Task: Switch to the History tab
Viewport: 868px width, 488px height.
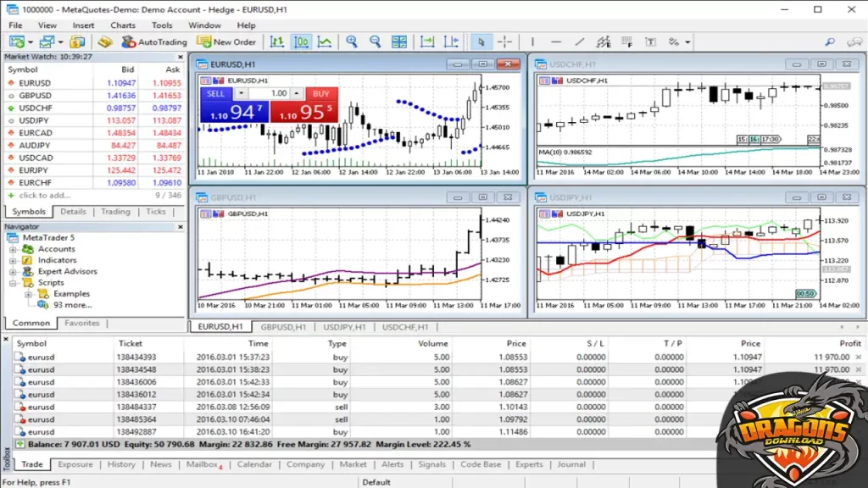Action: pyautogui.click(x=121, y=464)
